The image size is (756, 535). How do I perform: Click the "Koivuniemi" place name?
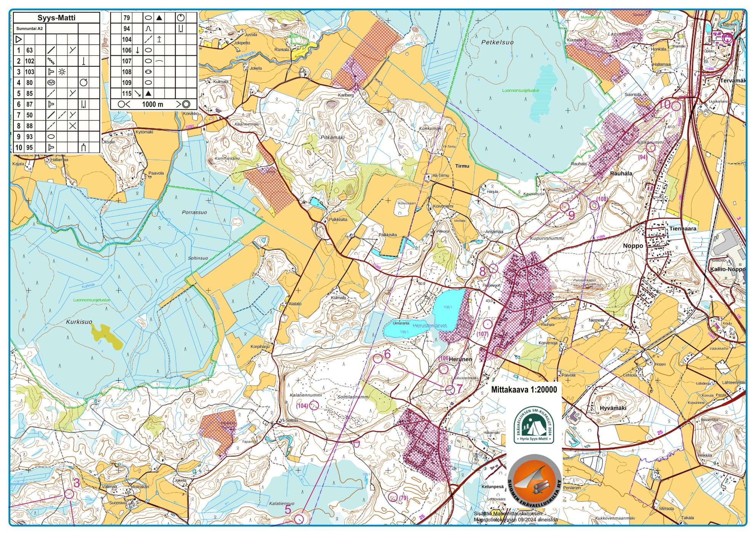(443, 206)
